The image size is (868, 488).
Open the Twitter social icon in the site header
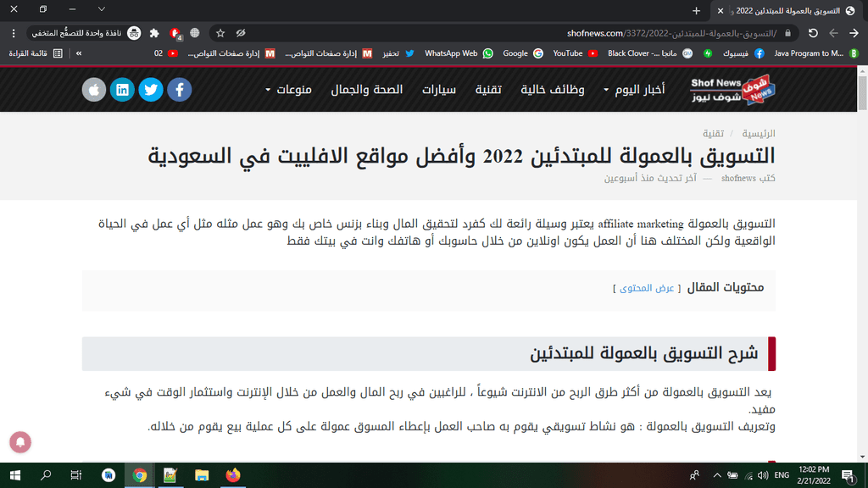tap(151, 90)
